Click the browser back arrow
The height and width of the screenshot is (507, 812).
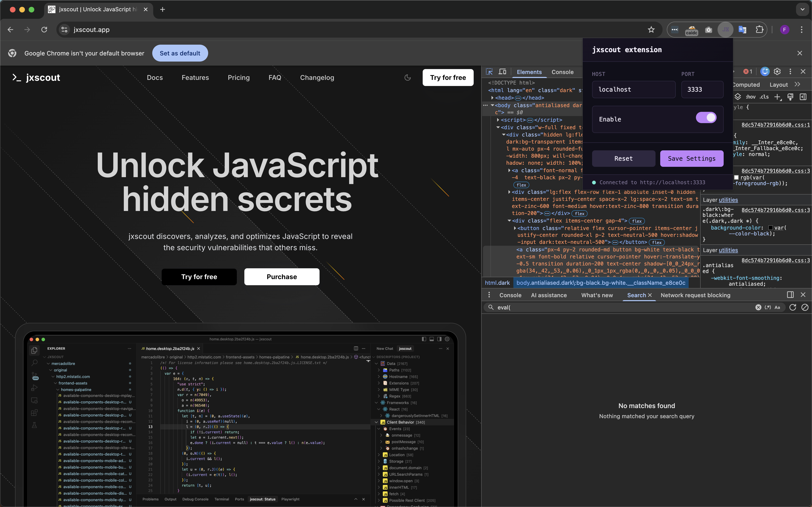coord(10,30)
